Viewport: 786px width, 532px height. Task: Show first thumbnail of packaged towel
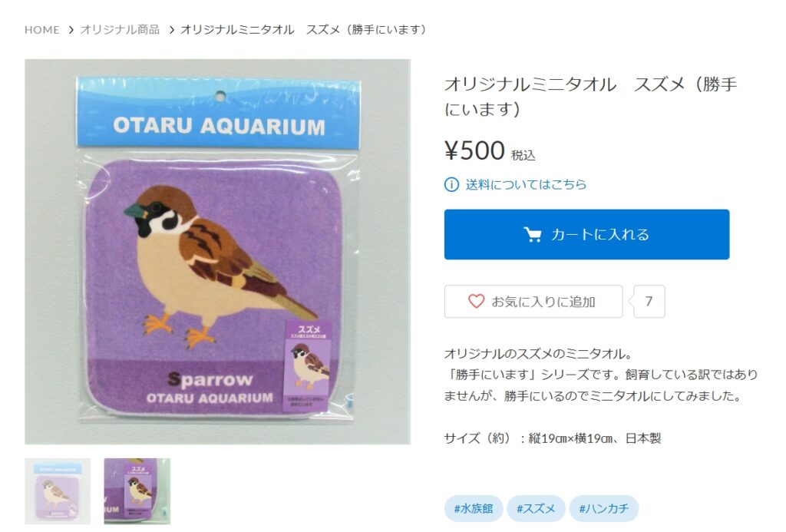point(58,491)
